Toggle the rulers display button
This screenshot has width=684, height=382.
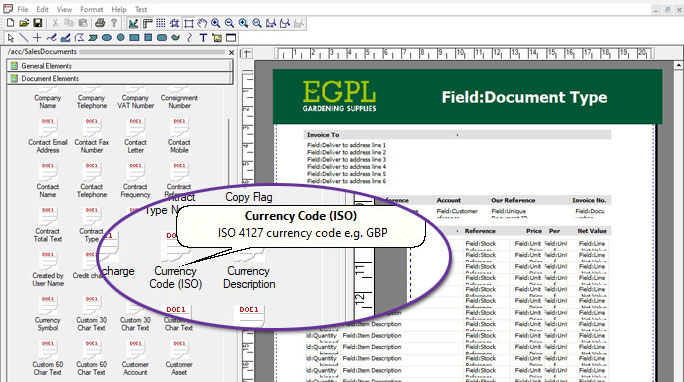147,23
